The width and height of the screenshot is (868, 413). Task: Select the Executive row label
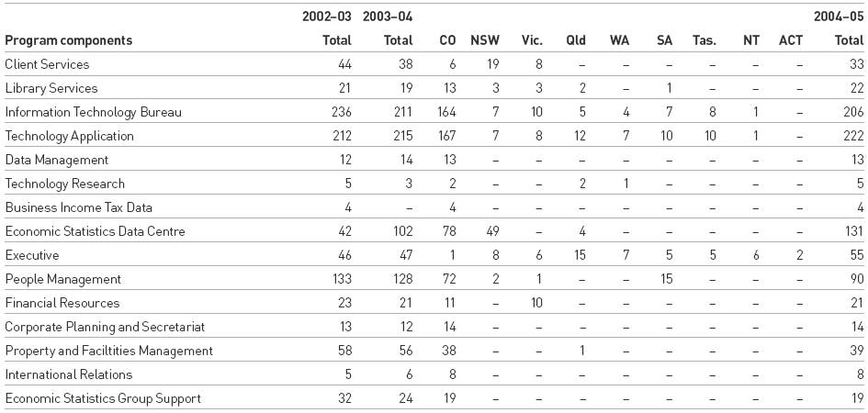(32, 255)
